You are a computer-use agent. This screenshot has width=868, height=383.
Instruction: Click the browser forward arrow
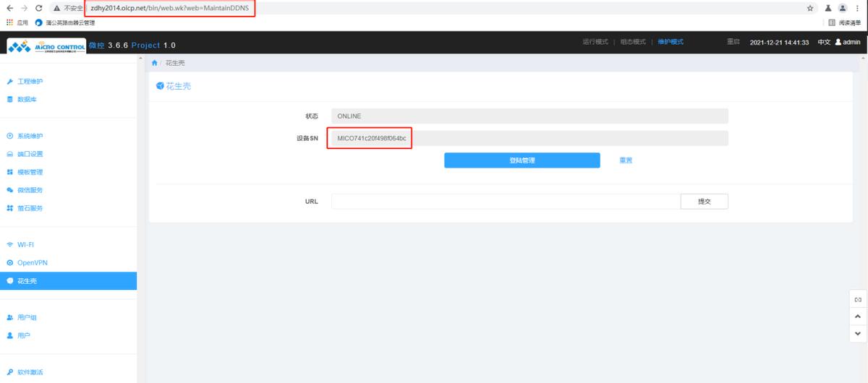[x=25, y=8]
